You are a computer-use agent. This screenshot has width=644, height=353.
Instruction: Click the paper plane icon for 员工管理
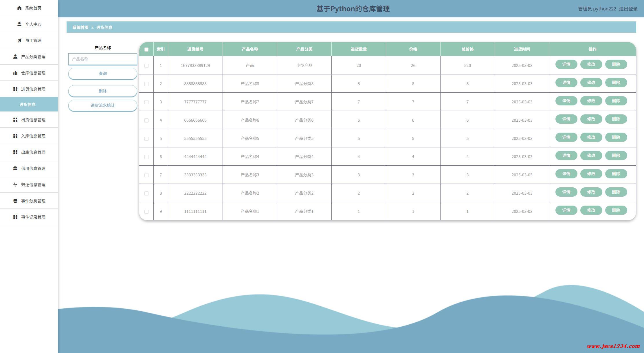[19, 41]
